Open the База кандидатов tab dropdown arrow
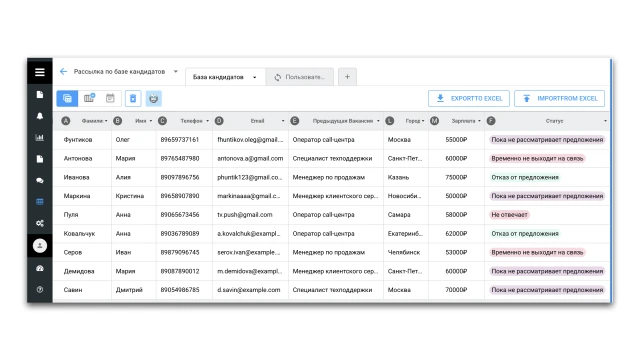Viewport: 640px width, 360px height. tap(255, 77)
